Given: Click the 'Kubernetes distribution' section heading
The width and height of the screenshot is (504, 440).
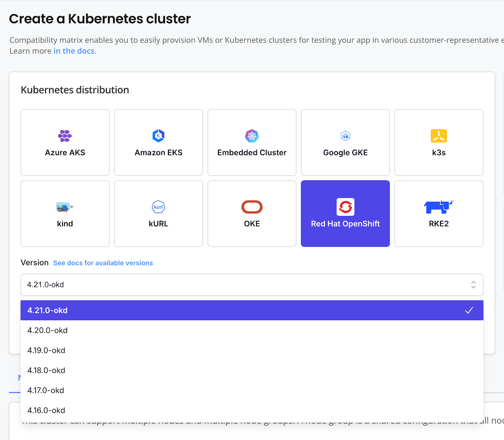Looking at the screenshot, I should [x=75, y=90].
